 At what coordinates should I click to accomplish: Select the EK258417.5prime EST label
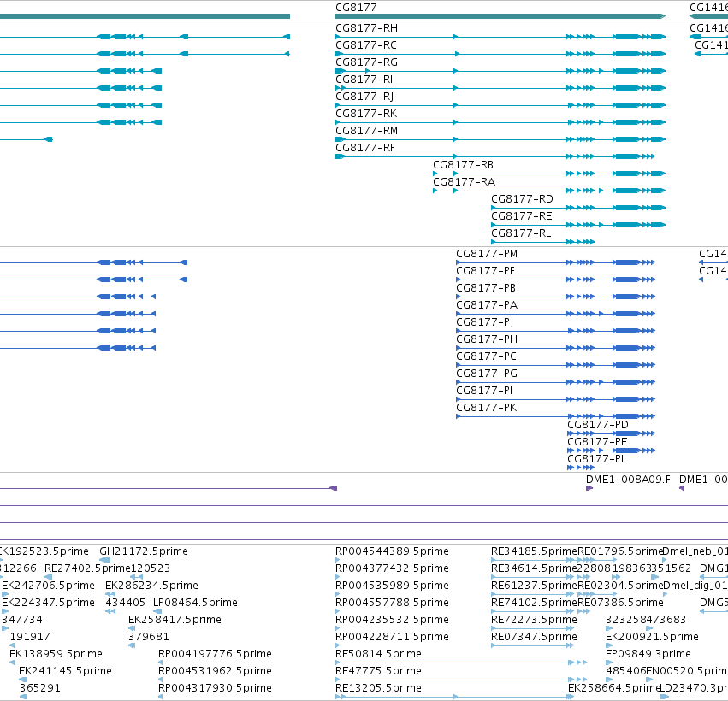pyautogui.click(x=175, y=620)
